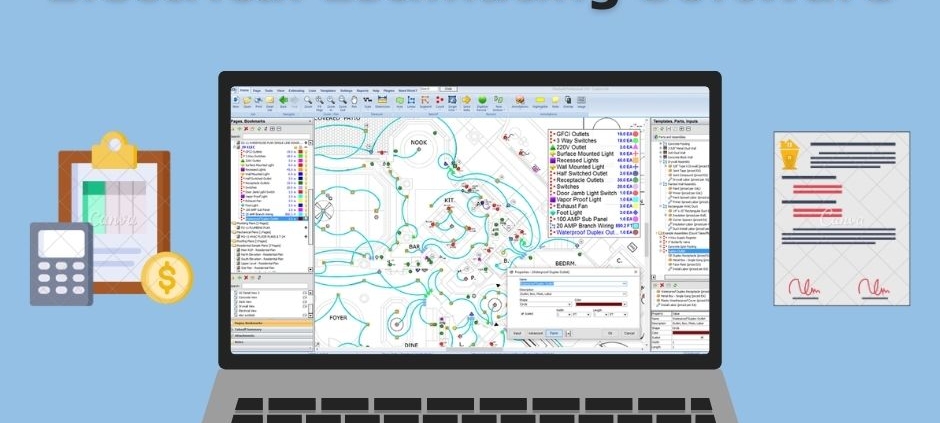Select the Highlighter tool
940x423 pixels.
point(540,100)
